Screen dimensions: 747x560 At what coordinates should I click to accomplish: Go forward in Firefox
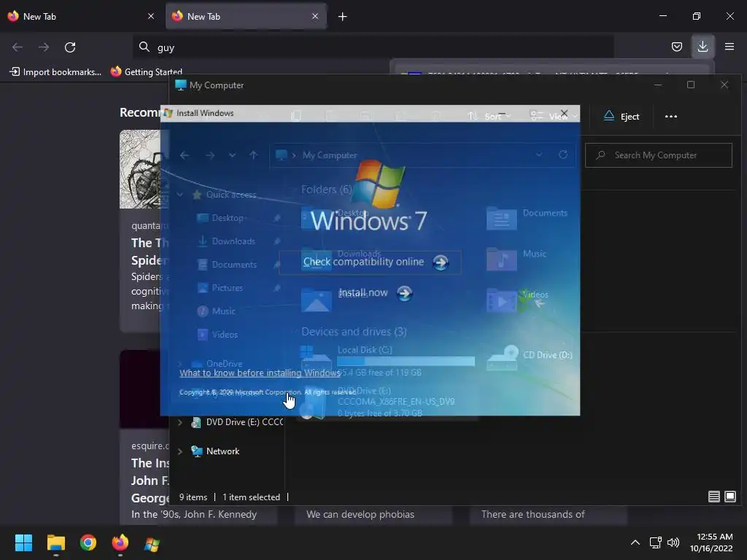point(44,47)
